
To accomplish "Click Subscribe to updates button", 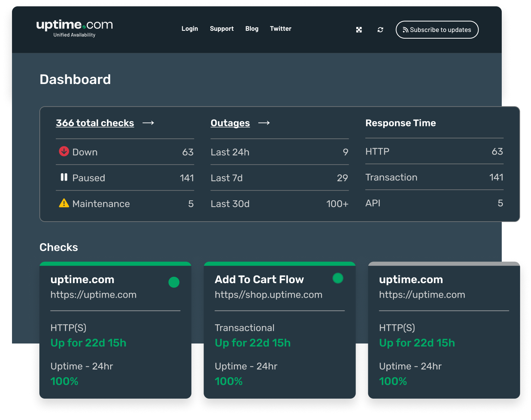I will [x=437, y=30].
